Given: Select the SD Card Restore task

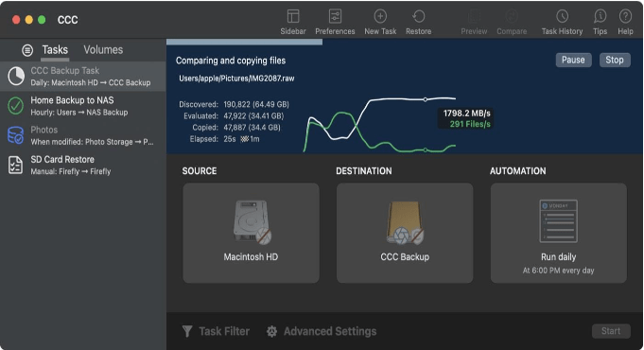Looking at the screenshot, I should point(83,166).
